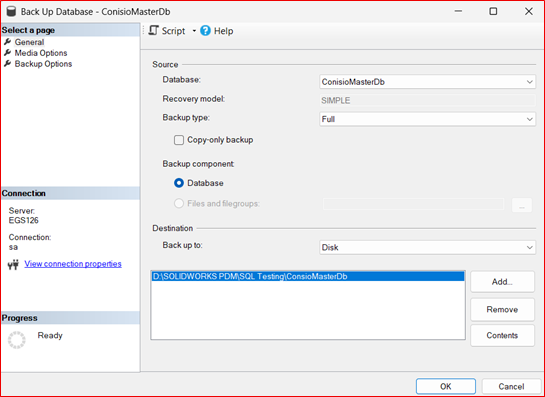Minimize the Back Up Database window
Viewport: 545px width, 397px height.
click(458, 11)
